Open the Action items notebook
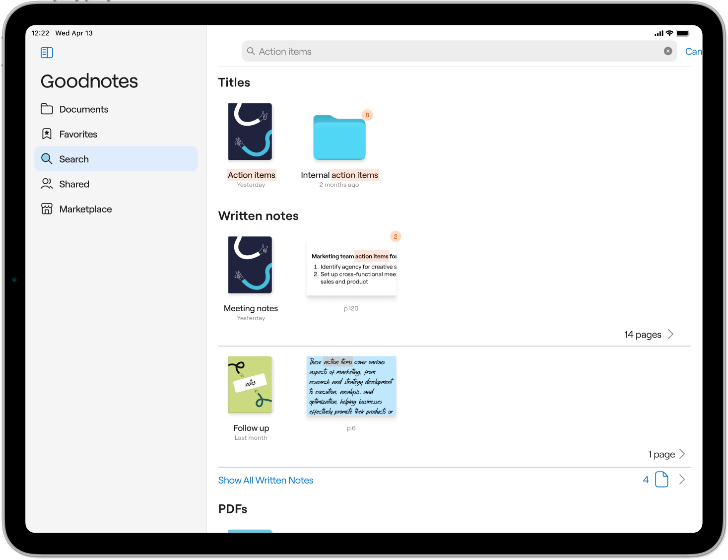Image resolution: width=728 pixels, height=560 pixels. [251, 132]
